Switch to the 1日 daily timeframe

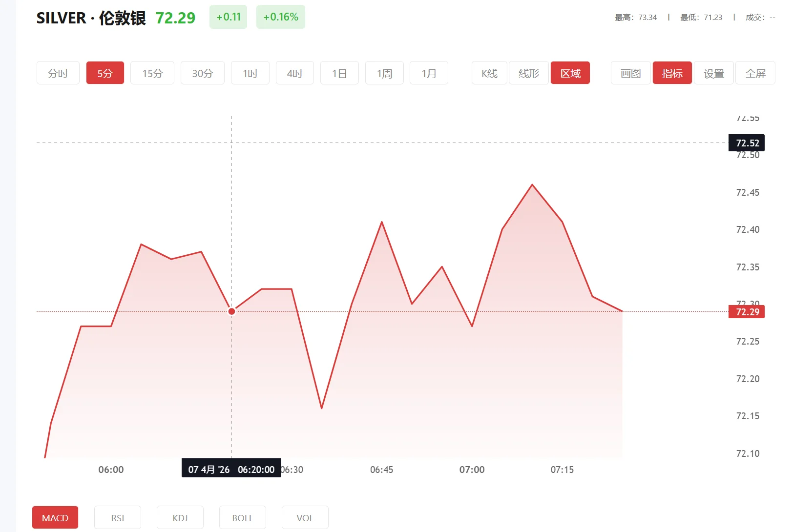click(x=339, y=73)
